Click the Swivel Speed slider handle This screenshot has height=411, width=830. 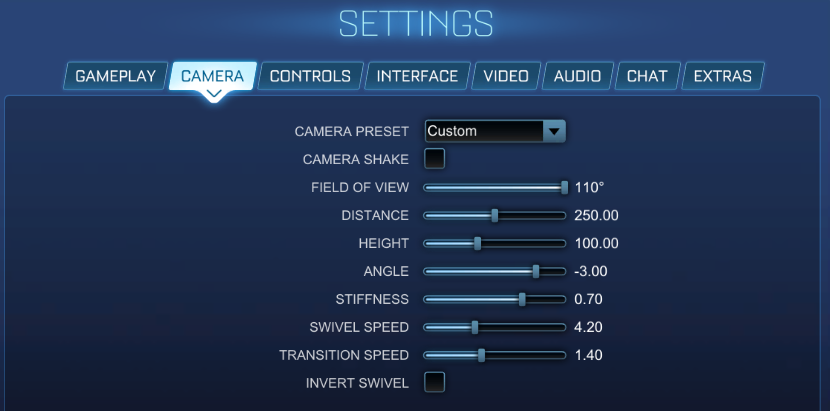(474, 327)
